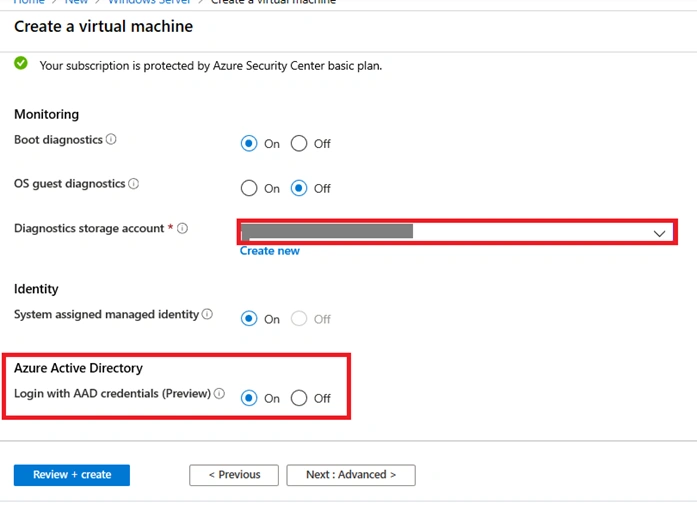Click the Diagnostics storage account label

89,228
